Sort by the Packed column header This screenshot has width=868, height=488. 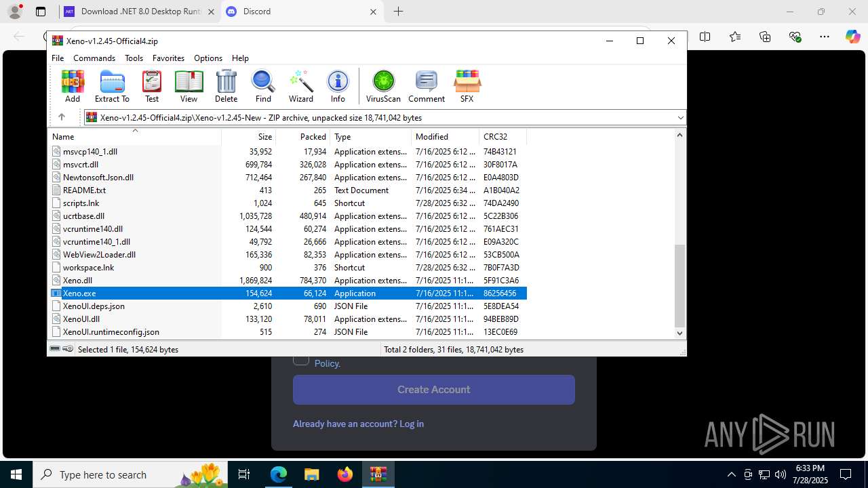[302, 137]
